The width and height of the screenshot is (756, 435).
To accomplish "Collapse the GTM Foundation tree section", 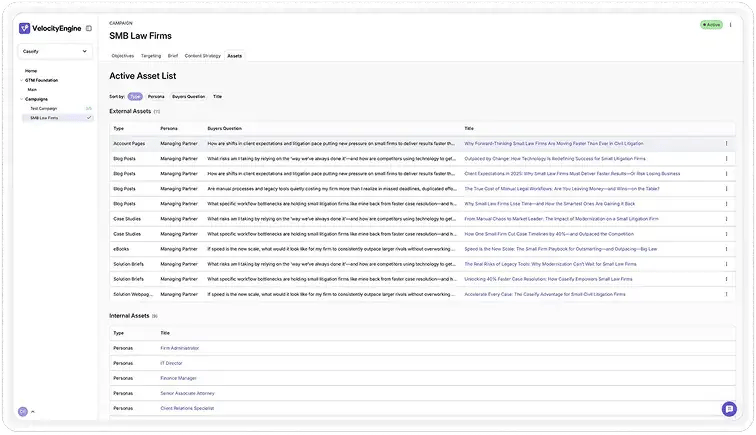I will (x=23, y=80).
